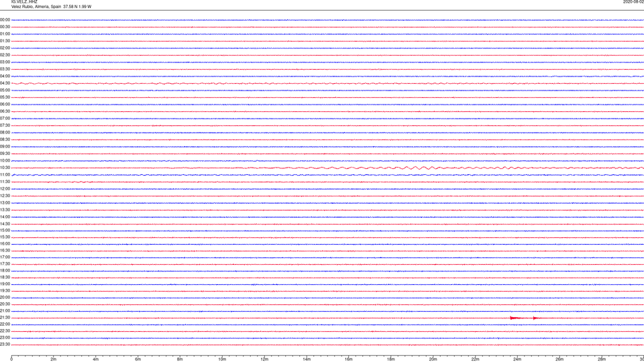Click the 26m axis tick label
644x362 pixels.
coord(559,359)
